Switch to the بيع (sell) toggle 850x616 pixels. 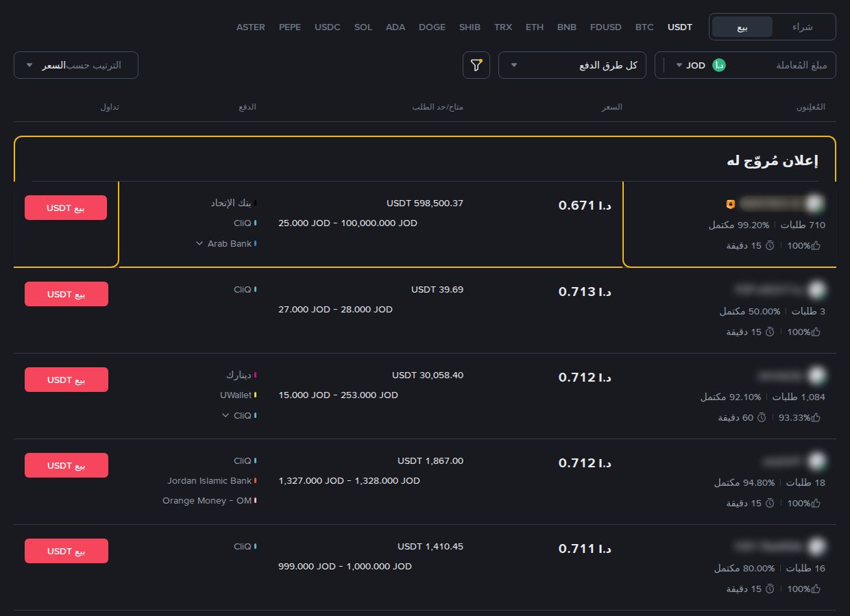click(x=742, y=27)
